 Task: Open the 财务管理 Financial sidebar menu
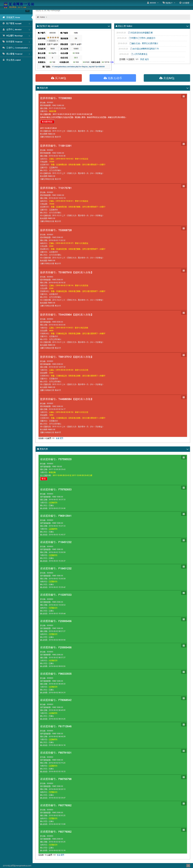point(16,42)
